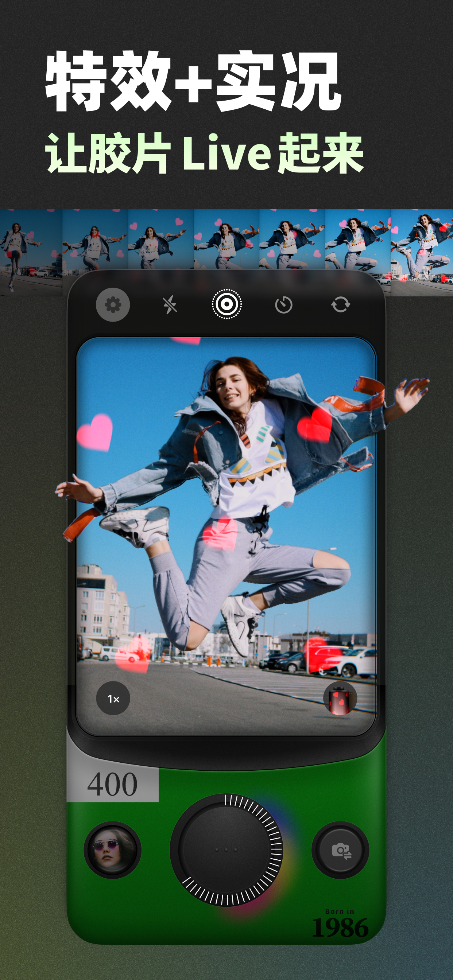Tap the 400 ISO film label
Screen dimensions: 453x980
[113, 785]
